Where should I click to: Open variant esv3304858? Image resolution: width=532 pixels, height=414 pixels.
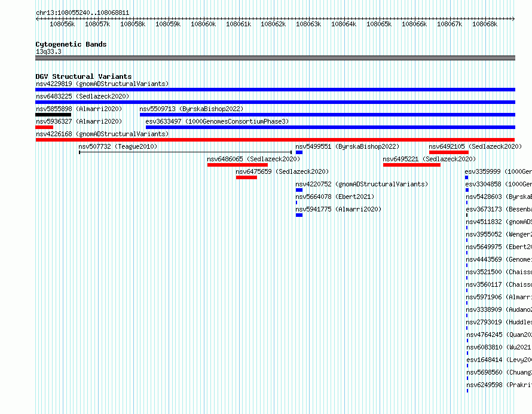(498, 184)
